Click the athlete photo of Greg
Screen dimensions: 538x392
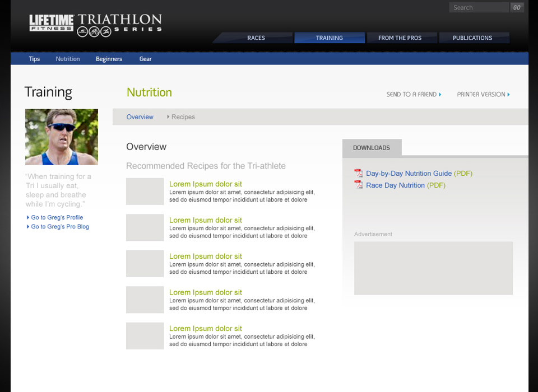(62, 137)
